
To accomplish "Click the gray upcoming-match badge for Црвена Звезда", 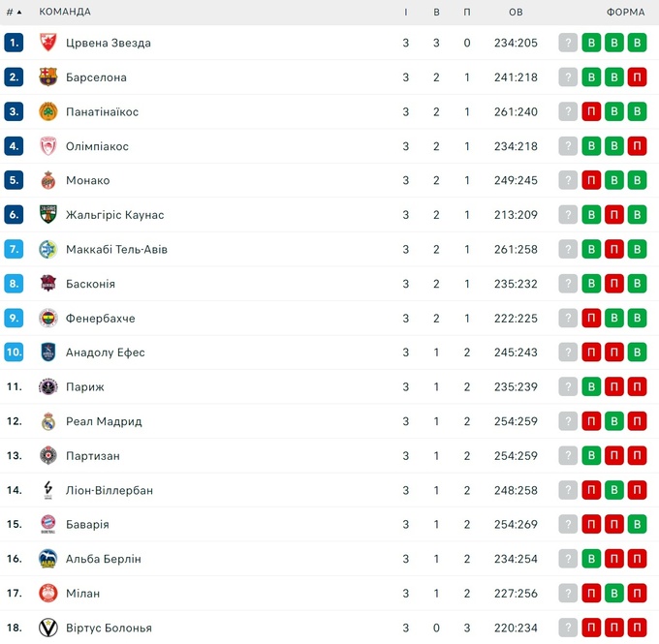I will coord(568,43).
